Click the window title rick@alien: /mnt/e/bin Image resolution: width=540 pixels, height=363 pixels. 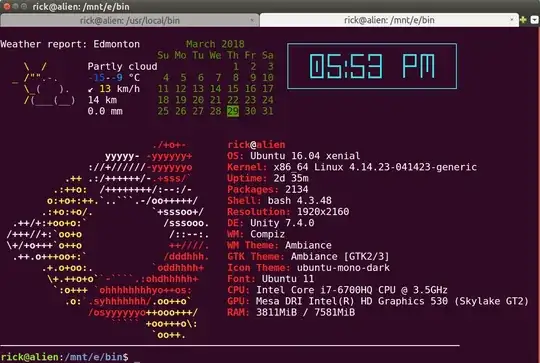[x=81, y=7]
